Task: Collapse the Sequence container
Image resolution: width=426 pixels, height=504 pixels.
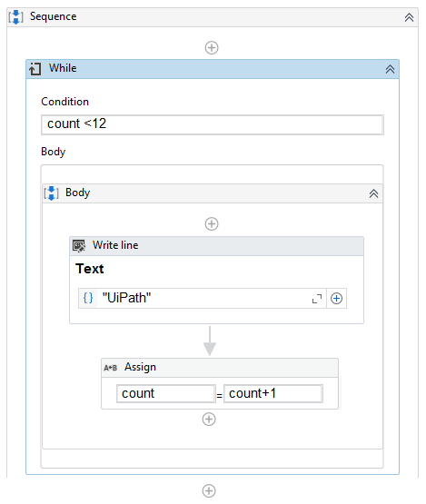Action: [x=409, y=17]
